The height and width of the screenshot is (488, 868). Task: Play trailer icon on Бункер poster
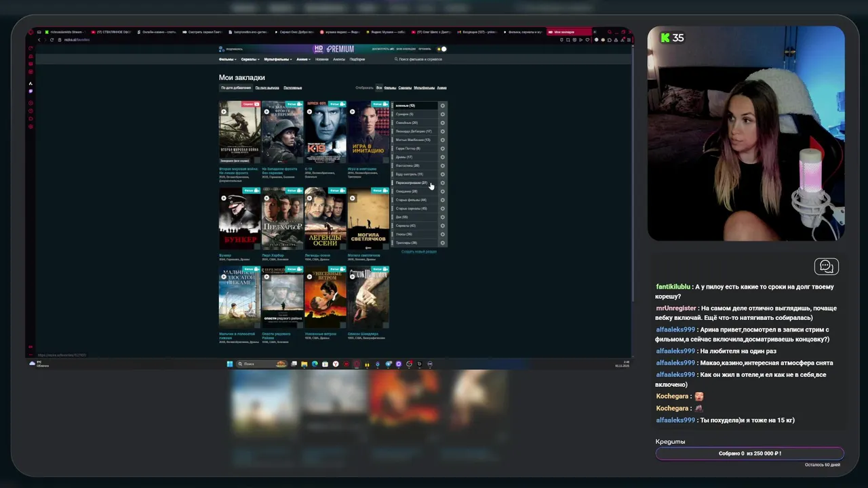[x=224, y=199]
